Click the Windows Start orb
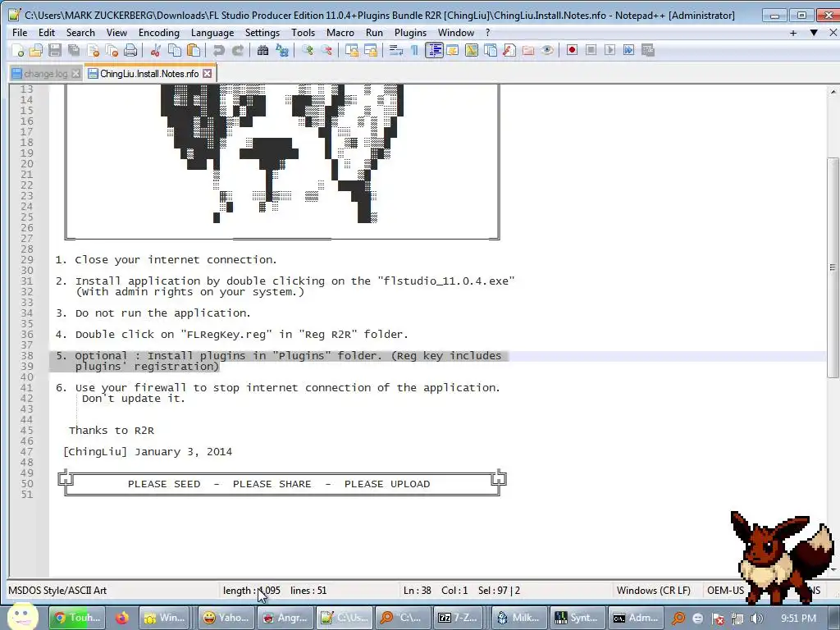 point(22,616)
